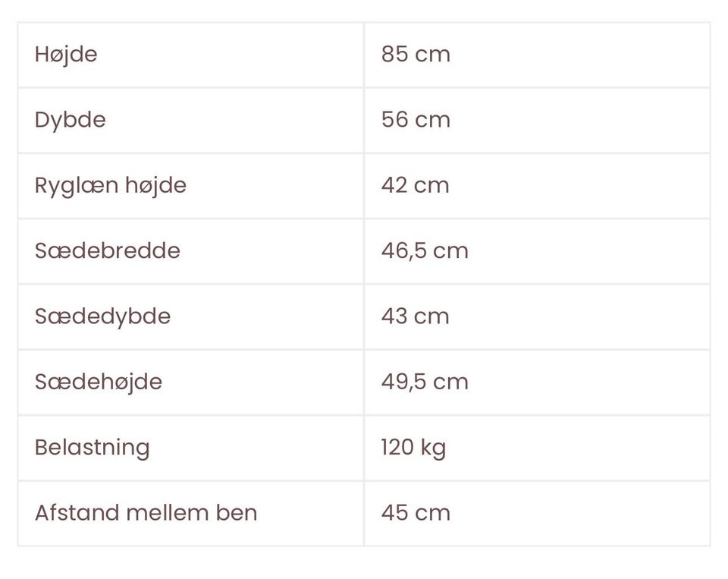
Task: Click the Sædehøjde label cell
Action: point(99,381)
